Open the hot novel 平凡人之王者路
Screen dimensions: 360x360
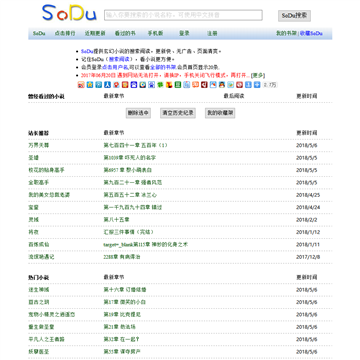click(x=46, y=339)
